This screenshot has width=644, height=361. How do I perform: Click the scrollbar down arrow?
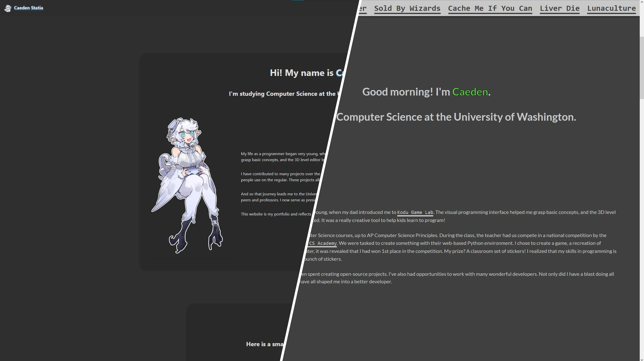[642, 359]
